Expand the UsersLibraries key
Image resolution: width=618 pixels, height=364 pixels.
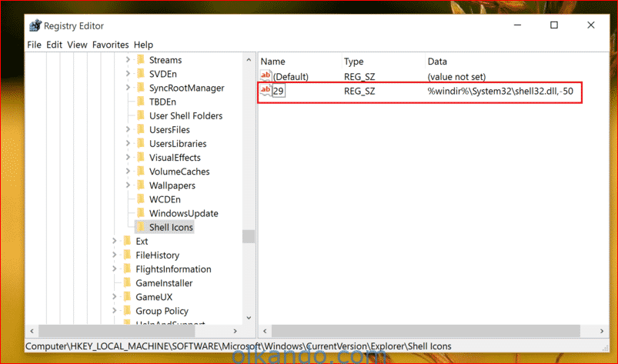128,143
